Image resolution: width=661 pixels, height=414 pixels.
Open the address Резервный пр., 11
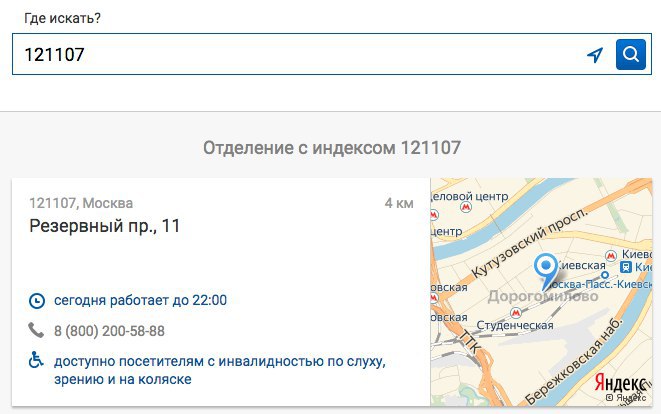(105, 226)
